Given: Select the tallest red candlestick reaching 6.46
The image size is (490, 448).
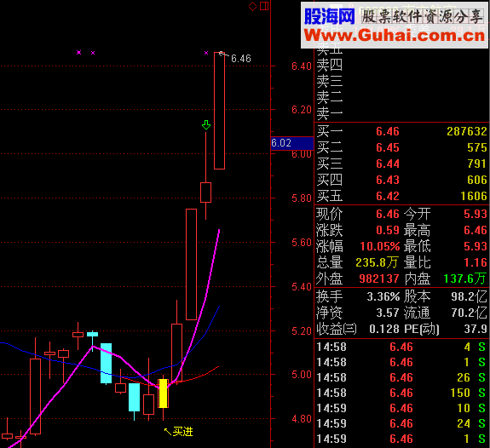Looking at the screenshot, I should 219,111.
